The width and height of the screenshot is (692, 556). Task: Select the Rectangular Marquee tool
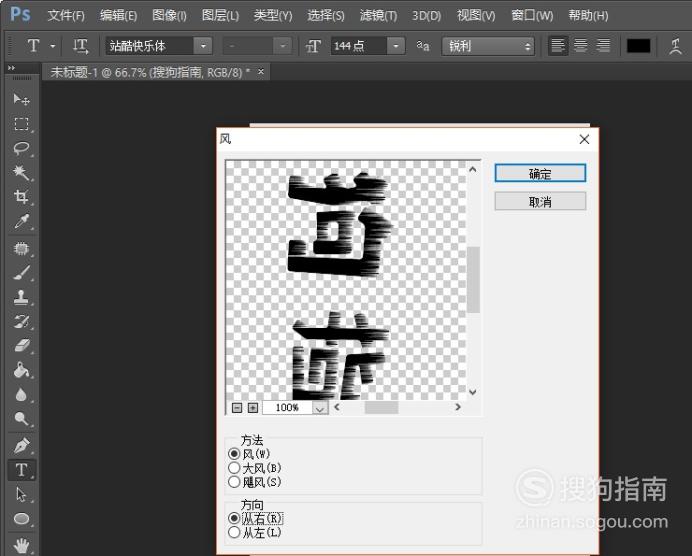point(21,124)
